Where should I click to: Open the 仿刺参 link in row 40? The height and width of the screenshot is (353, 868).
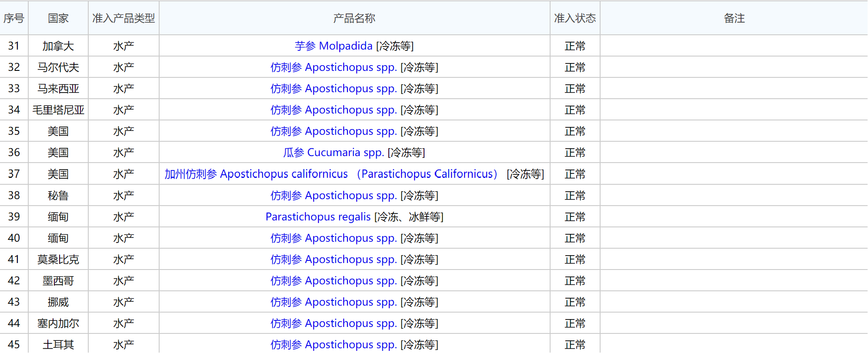(334, 238)
